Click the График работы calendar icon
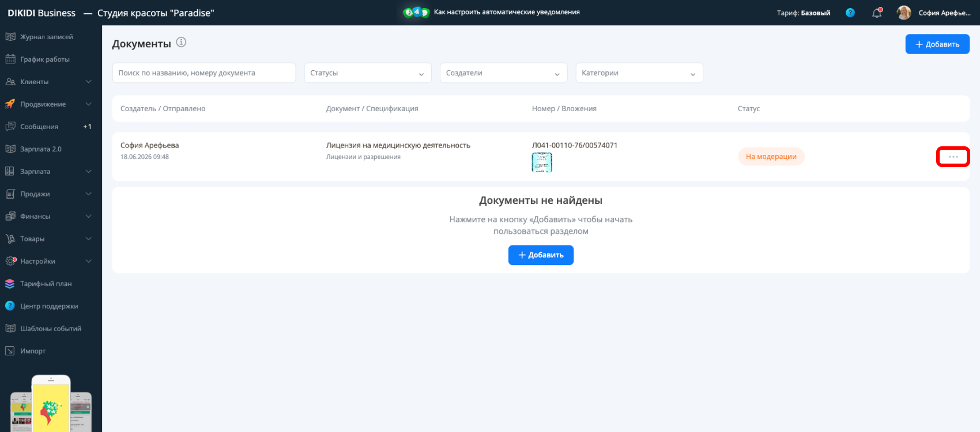The width and height of the screenshot is (980, 432). tap(10, 59)
